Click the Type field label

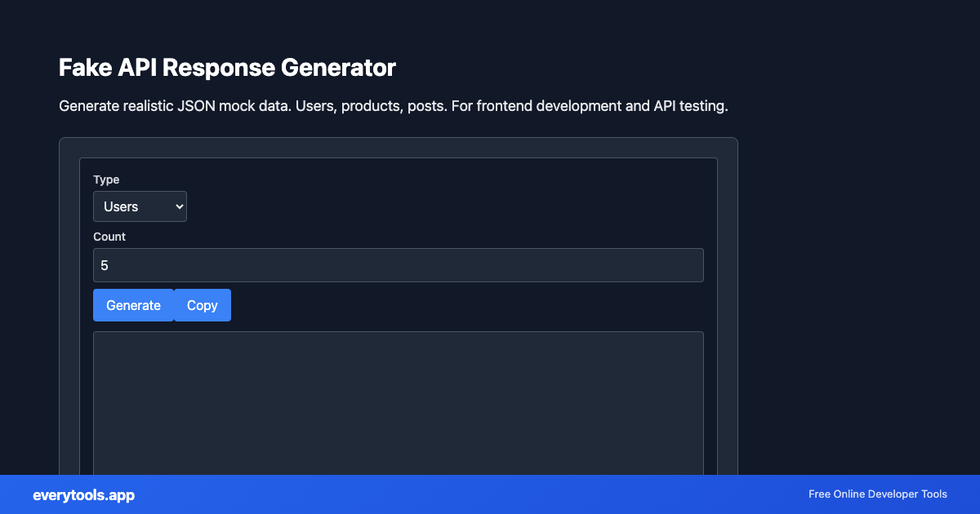click(x=105, y=179)
